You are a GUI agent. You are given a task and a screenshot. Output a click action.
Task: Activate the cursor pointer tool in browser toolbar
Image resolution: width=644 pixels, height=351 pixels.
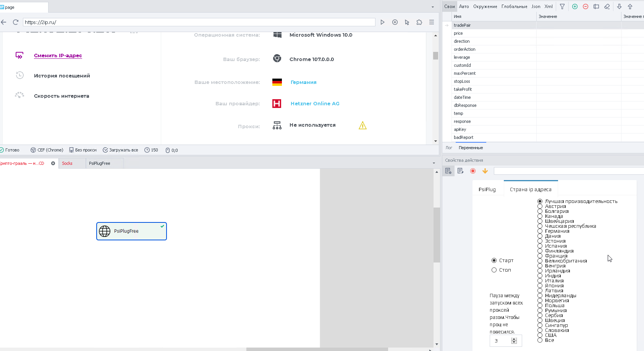pos(407,22)
